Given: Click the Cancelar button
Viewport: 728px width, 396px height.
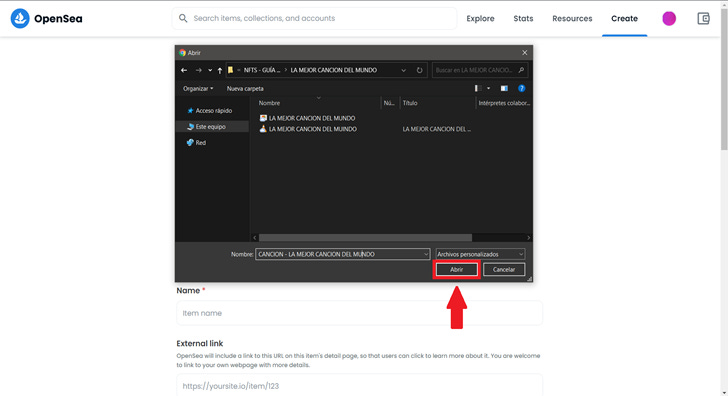Looking at the screenshot, I should tap(504, 269).
